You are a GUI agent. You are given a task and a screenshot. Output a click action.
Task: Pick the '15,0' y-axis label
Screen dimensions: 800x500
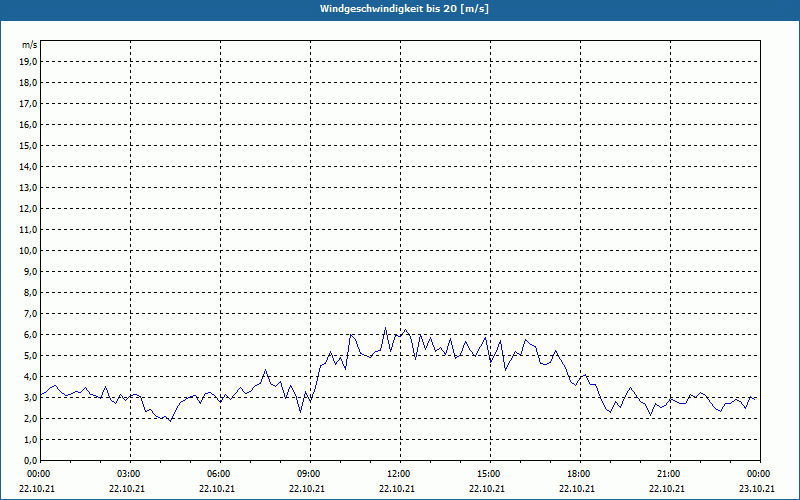[28, 145]
